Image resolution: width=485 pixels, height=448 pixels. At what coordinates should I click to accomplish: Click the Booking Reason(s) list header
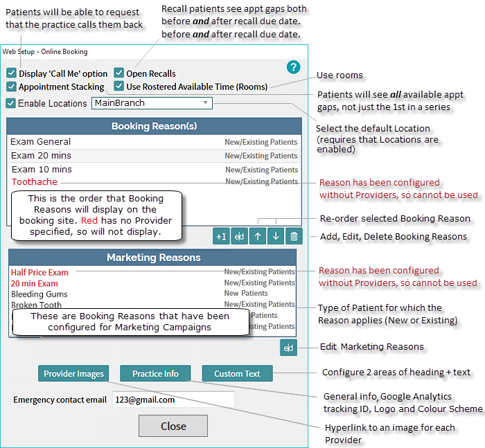point(154,126)
